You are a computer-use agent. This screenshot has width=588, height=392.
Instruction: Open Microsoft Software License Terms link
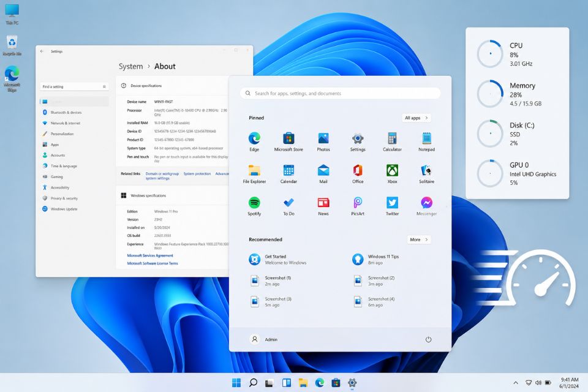point(153,263)
